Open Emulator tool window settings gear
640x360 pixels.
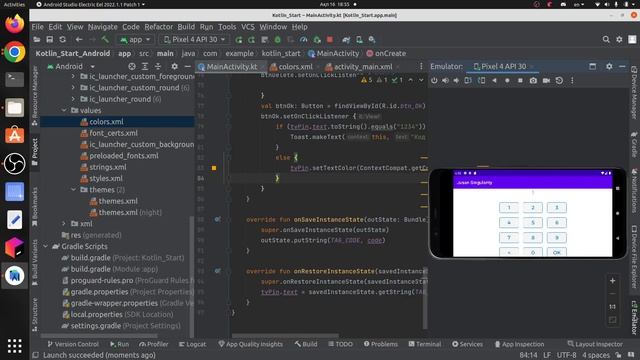(609, 66)
